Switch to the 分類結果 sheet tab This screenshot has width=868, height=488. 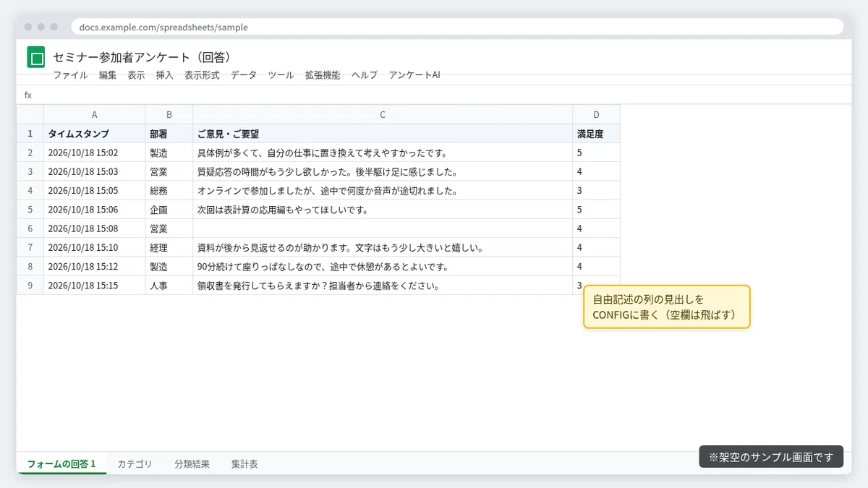[192, 463]
